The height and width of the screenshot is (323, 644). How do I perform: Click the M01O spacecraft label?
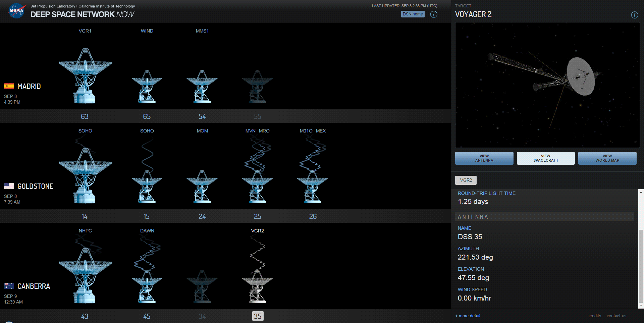(306, 131)
